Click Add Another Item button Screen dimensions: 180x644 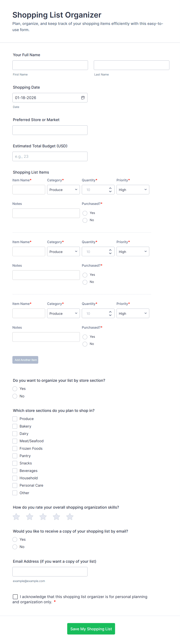(x=25, y=360)
